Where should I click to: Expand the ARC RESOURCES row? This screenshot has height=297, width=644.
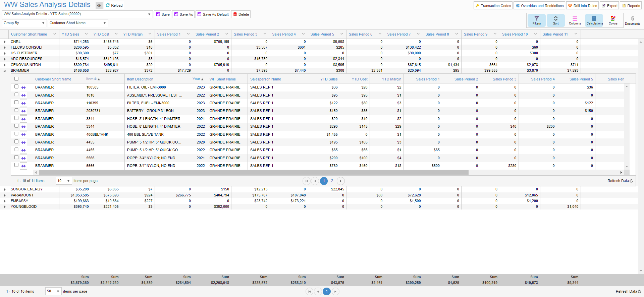point(5,59)
